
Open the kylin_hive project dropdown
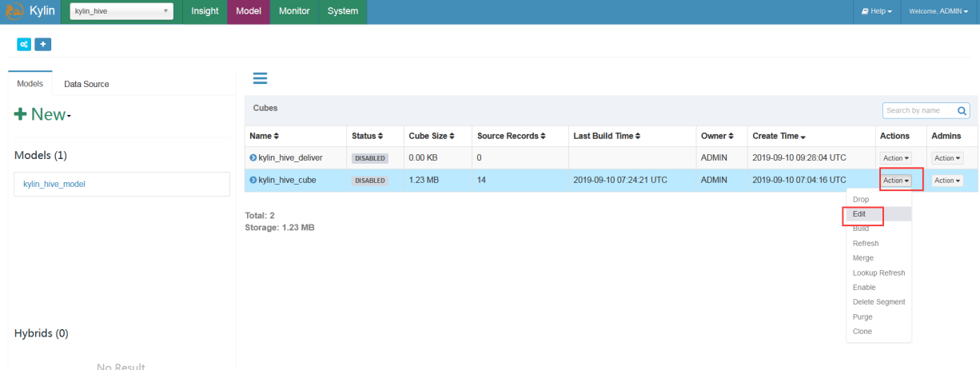122,11
